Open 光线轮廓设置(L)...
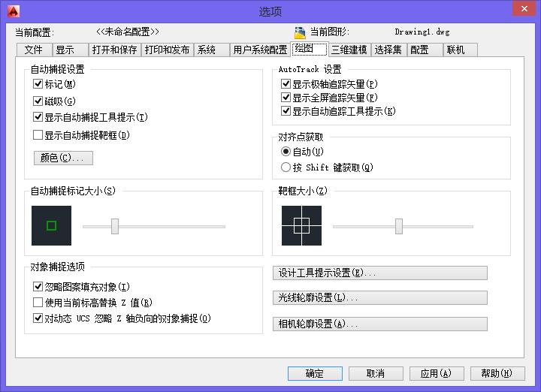Viewport: 541px width, 392px height. tap(380, 297)
